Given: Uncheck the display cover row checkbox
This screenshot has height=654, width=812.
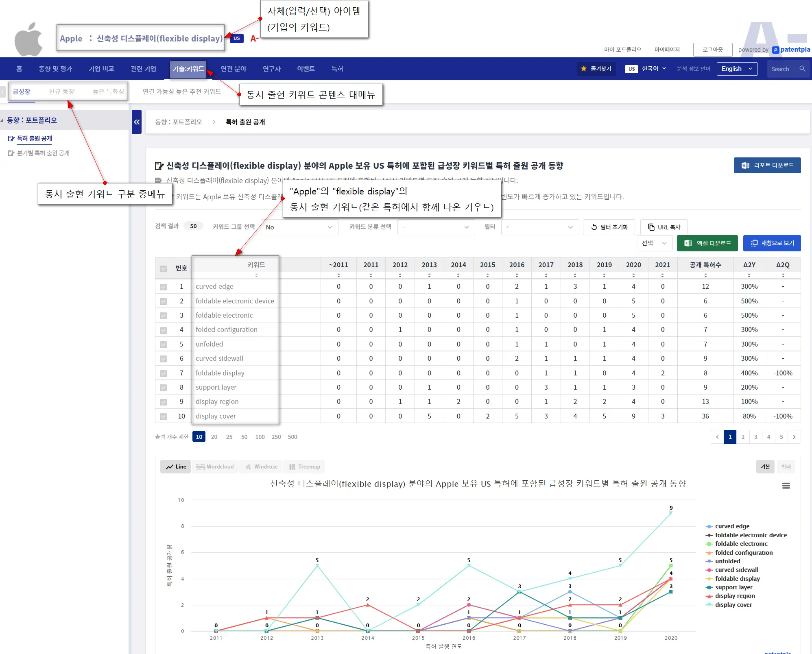Looking at the screenshot, I should tap(163, 416).
